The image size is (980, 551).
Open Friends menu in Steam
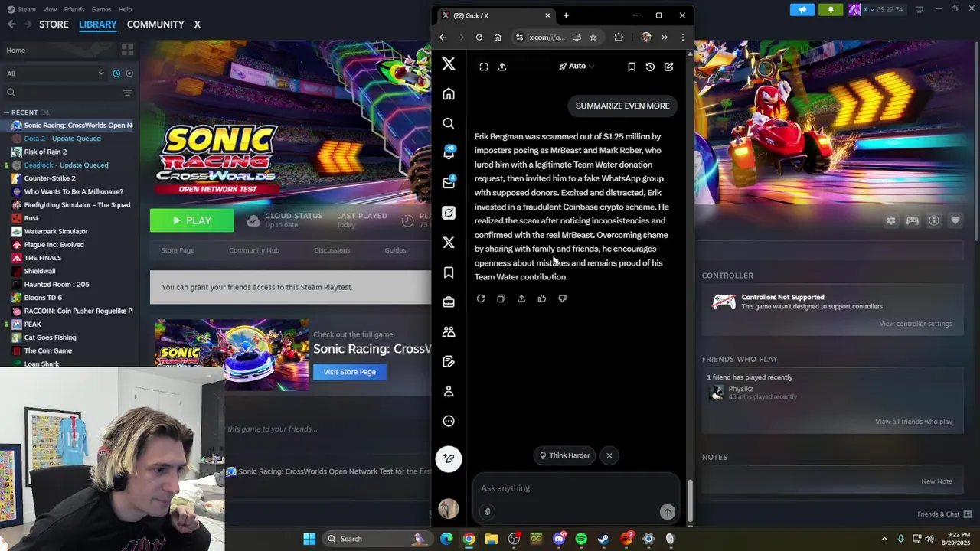74,9
